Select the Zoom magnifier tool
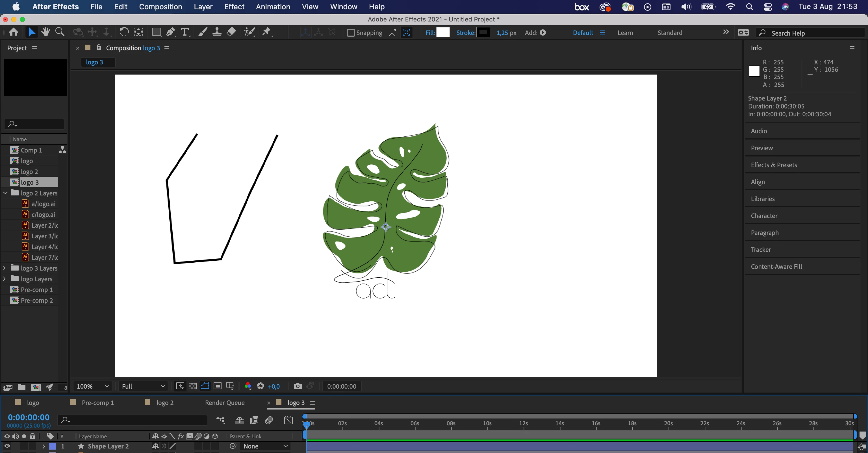868x453 pixels. [x=60, y=32]
